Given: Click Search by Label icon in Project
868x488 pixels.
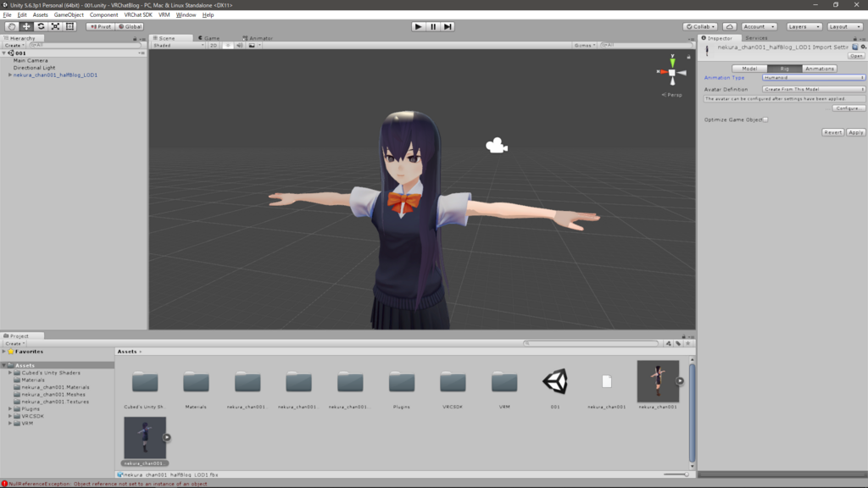Looking at the screenshot, I should coord(678,344).
